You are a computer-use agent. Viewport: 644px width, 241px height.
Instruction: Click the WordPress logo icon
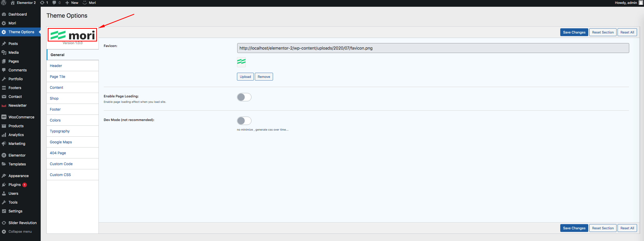pos(4,3)
